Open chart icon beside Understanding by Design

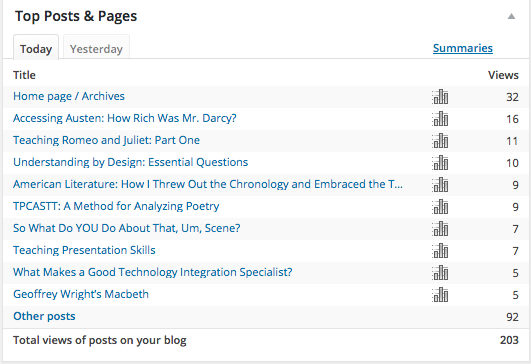pyautogui.click(x=440, y=163)
